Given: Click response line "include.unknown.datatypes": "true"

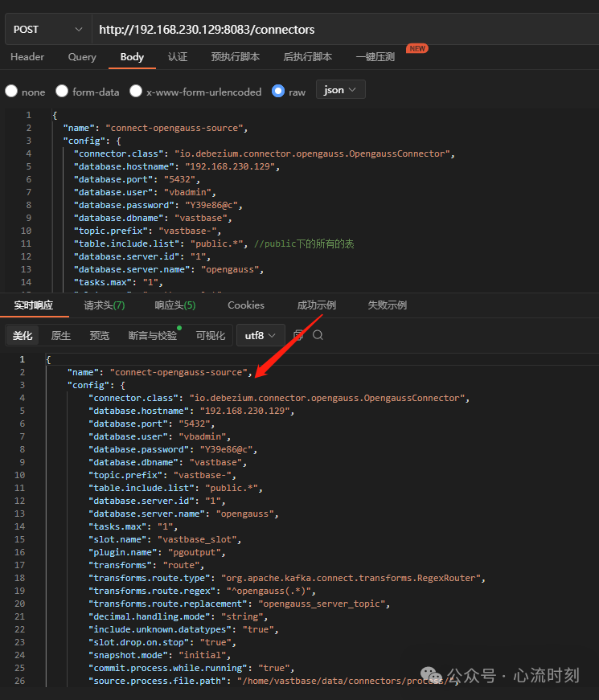Looking at the screenshot, I should pyautogui.click(x=183, y=629).
